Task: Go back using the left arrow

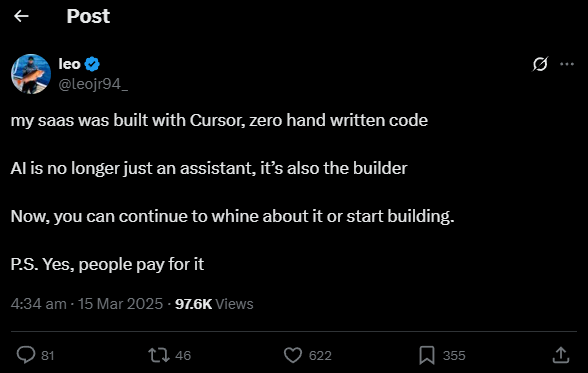Action: coord(21,16)
